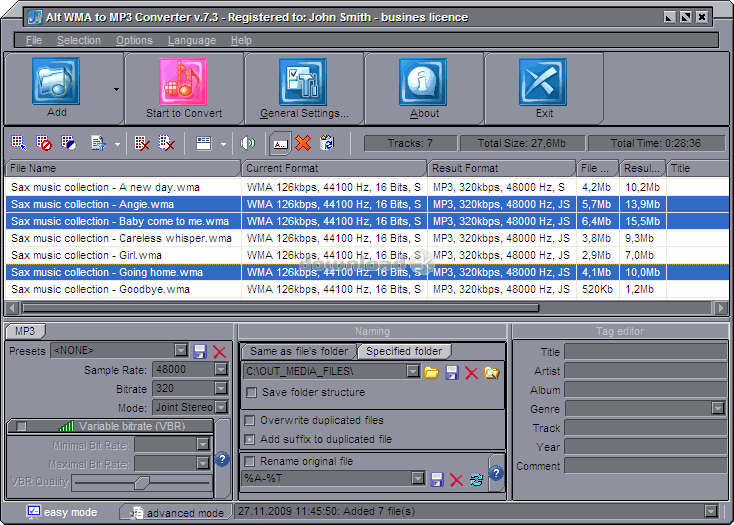
Task: Click the list view layout icon
Action: coord(204,143)
